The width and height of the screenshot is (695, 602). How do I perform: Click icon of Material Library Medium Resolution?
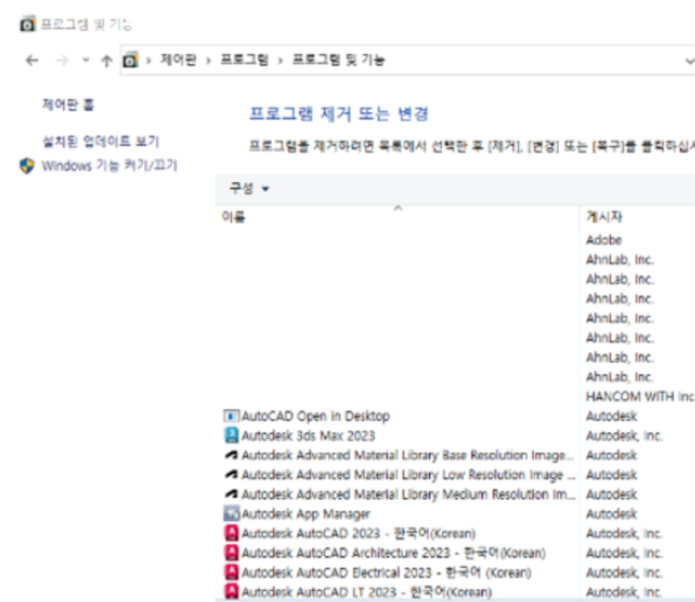tap(231, 494)
